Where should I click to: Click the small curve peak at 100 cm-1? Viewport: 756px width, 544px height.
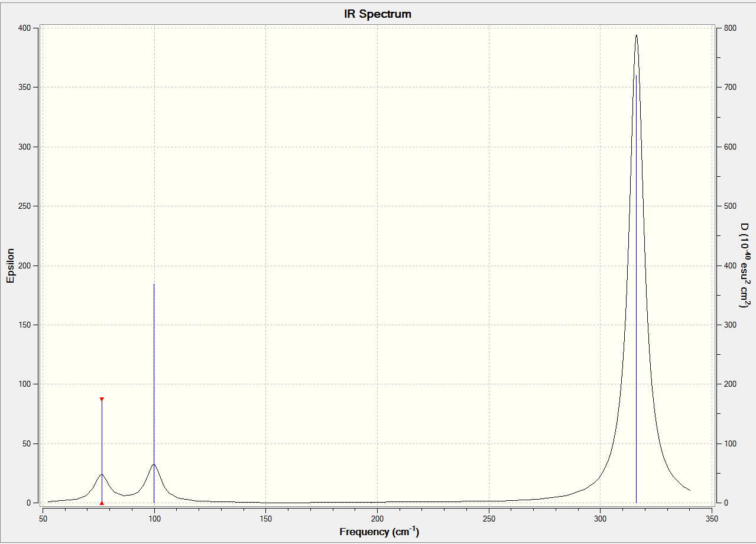click(154, 465)
